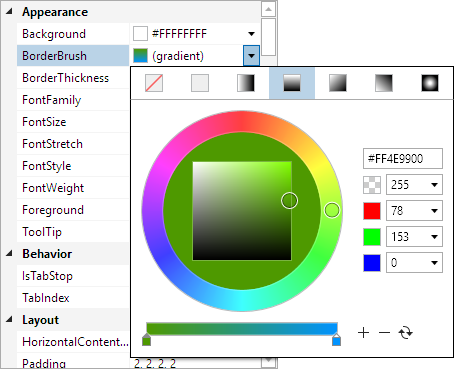
Task: Collapse the Appearance category
Action: [9, 12]
